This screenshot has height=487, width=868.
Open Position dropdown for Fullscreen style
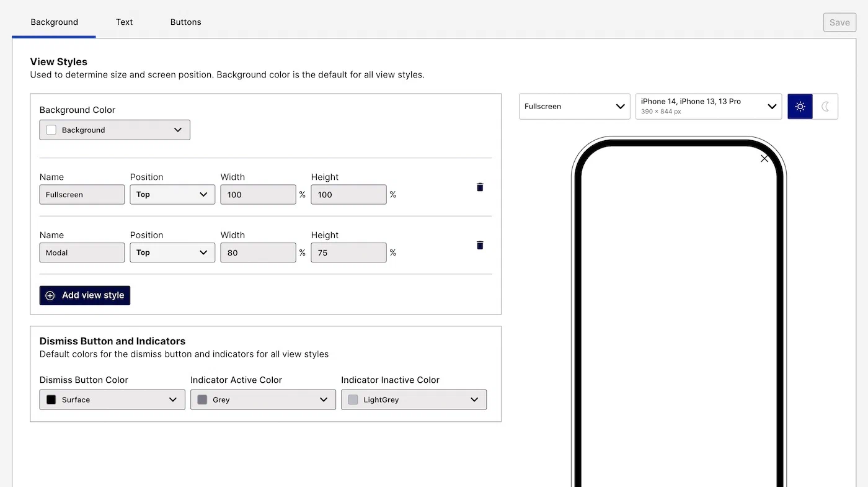172,195
